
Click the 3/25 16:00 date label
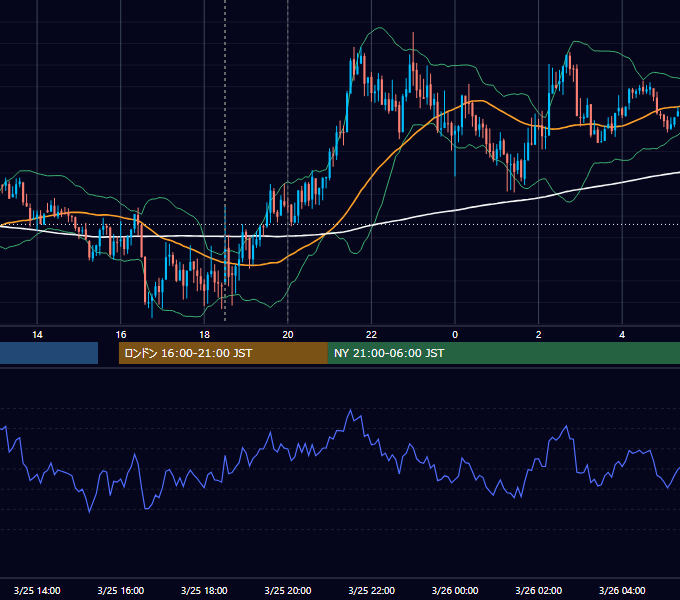[x=121, y=590]
